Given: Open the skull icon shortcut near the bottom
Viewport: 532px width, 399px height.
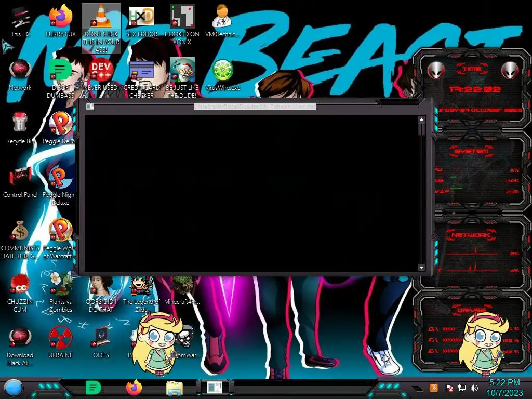Looking at the screenshot, I should 186,337.
